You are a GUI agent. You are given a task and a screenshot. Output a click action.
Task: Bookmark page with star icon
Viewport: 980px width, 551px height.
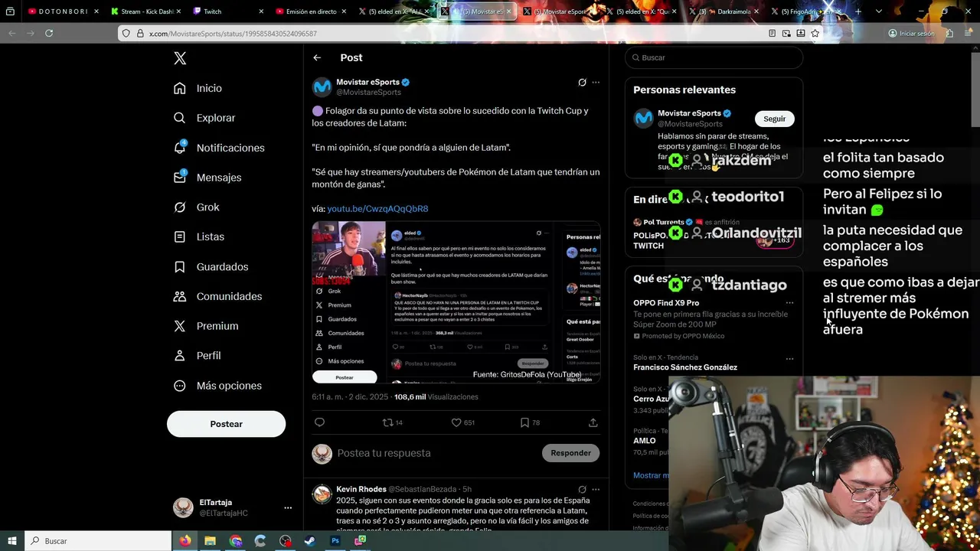click(x=815, y=34)
